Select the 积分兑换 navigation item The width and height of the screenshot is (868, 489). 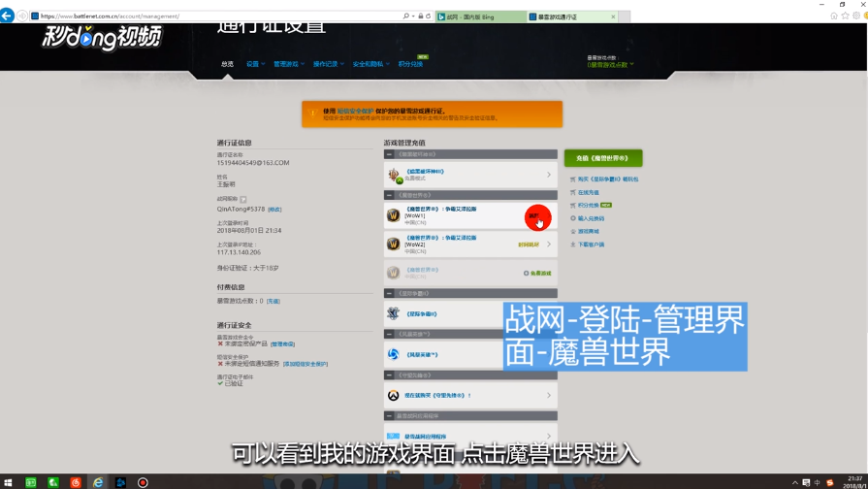pyautogui.click(x=410, y=64)
